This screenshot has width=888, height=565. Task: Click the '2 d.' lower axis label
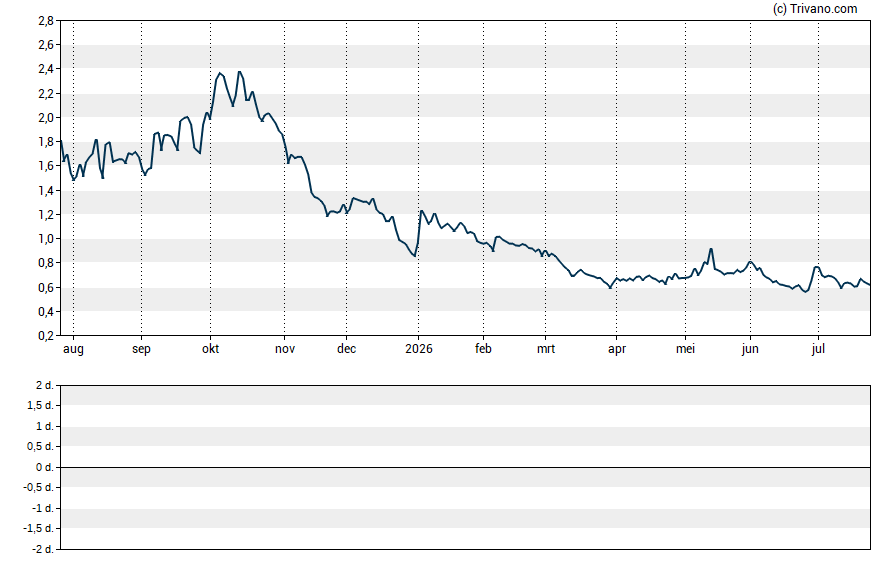[44, 386]
